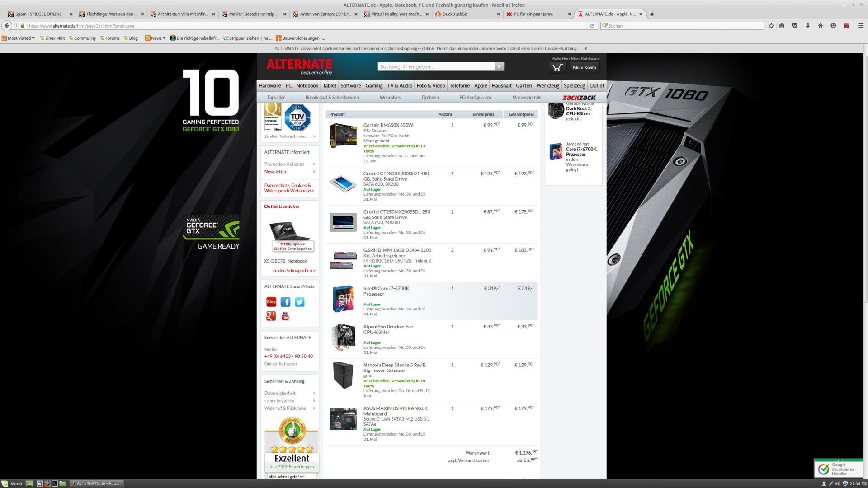Viewport: 868px width, 488px height.
Task: Open ALTERNATE YouTube social icon
Action: [285, 316]
